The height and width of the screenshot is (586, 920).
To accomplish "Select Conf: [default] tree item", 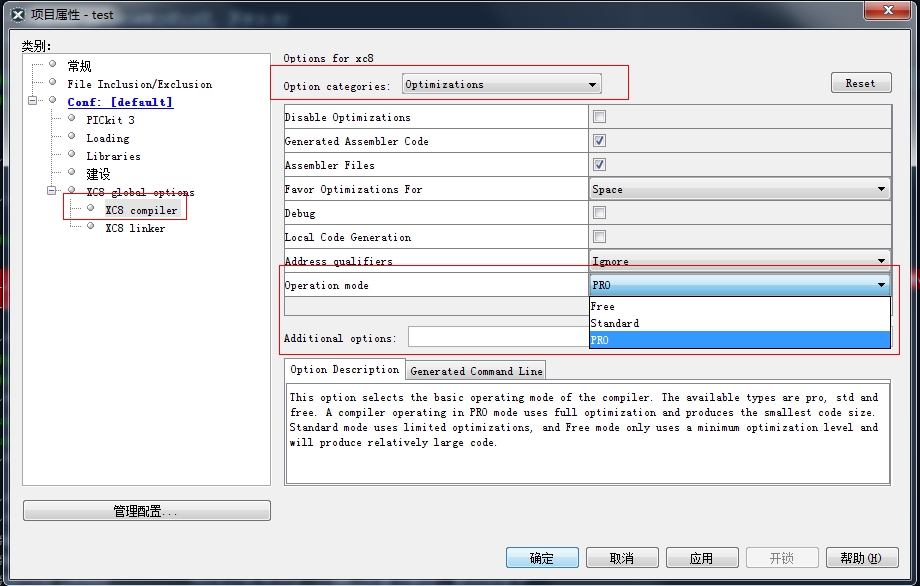I will coord(120,102).
